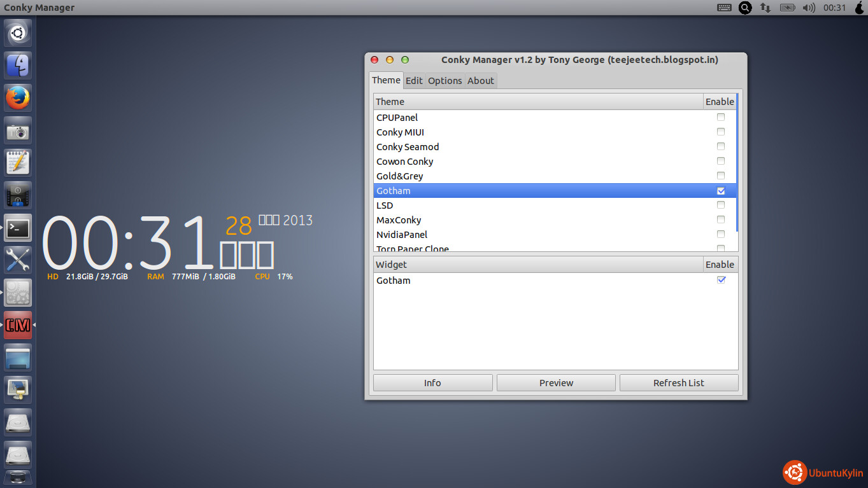Viewport: 868px width, 488px height.
Task: Uncheck the Gotham widget Enable box
Action: pyautogui.click(x=721, y=280)
